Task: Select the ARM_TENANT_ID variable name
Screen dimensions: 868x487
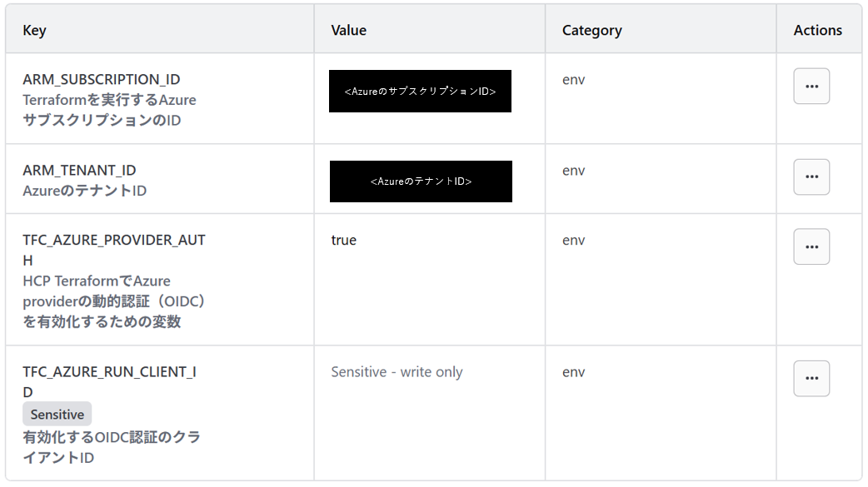Action: 79,170
